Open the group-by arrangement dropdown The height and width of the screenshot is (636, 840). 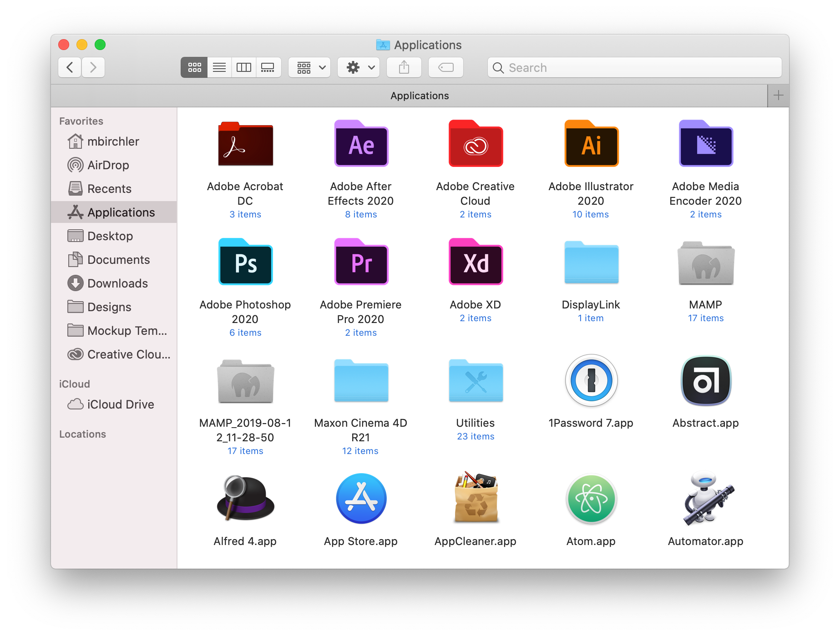[309, 68]
